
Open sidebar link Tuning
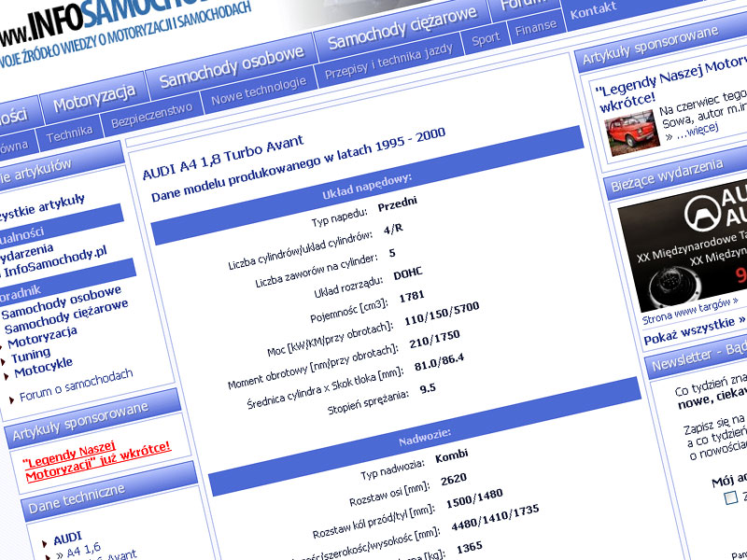(x=31, y=356)
